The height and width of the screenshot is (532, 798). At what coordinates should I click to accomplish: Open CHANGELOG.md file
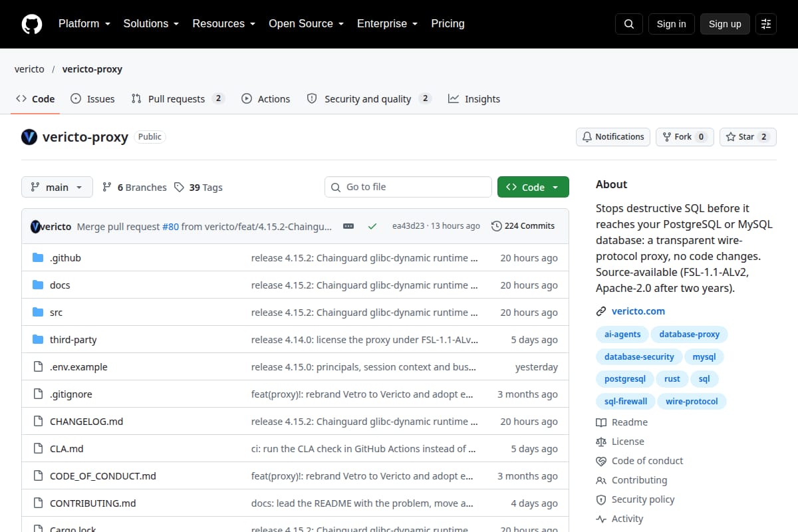click(x=86, y=422)
